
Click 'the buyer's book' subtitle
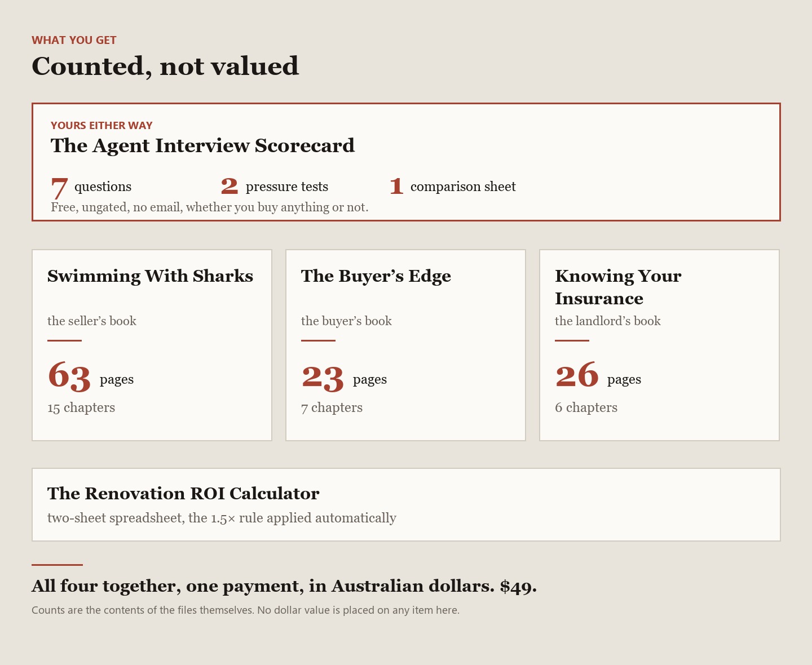coord(346,321)
